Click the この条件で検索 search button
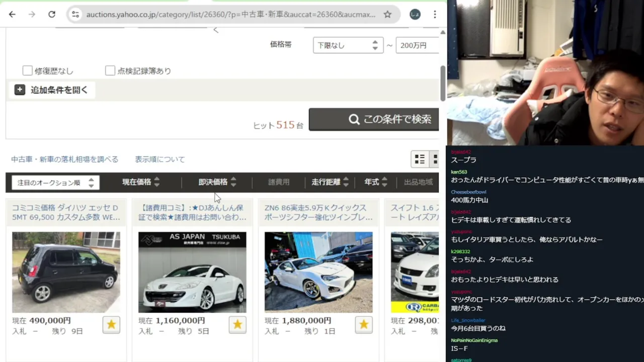Viewport: 644px width, 362px height. click(374, 119)
